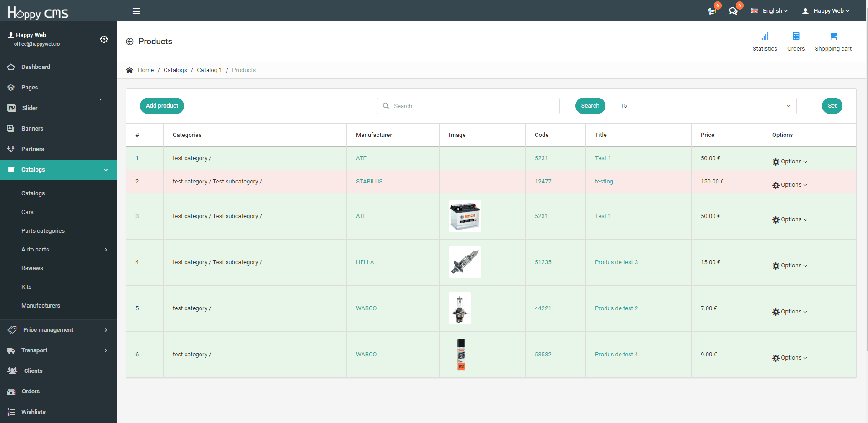Click the Wishlists list icon
Image resolution: width=868 pixels, height=423 pixels.
pyautogui.click(x=11, y=412)
